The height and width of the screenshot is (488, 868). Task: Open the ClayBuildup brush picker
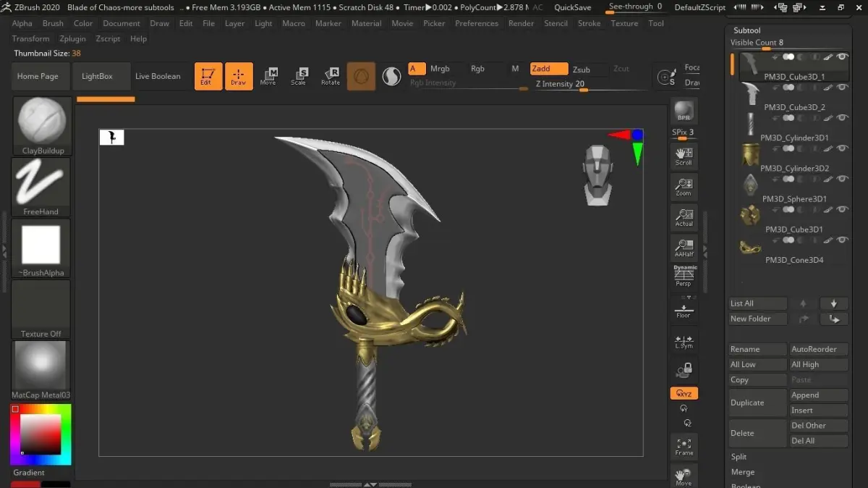41,126
